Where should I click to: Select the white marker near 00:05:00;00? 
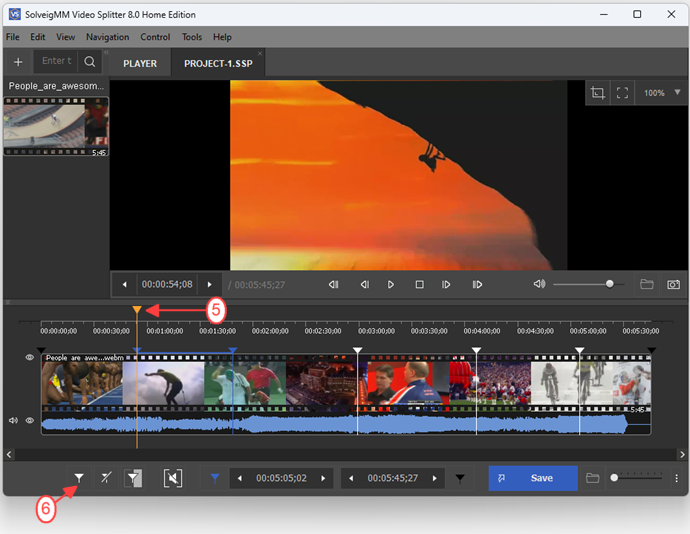point(580,350)
